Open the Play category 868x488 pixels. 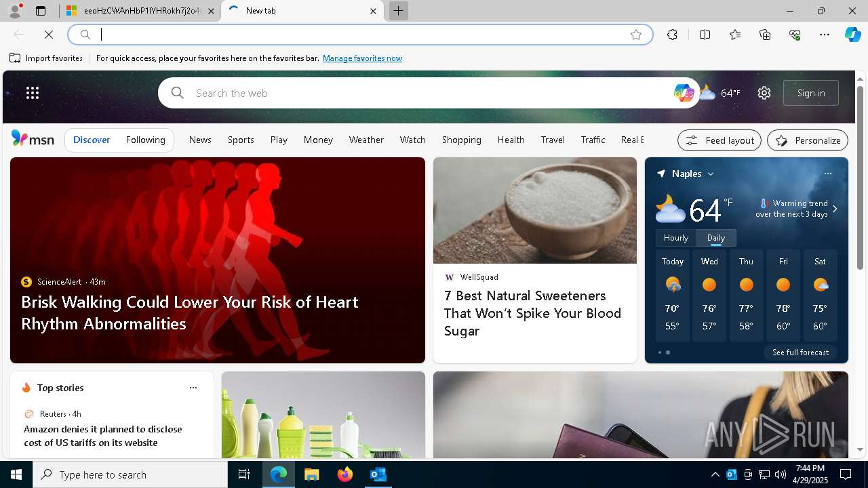[279, 140]
